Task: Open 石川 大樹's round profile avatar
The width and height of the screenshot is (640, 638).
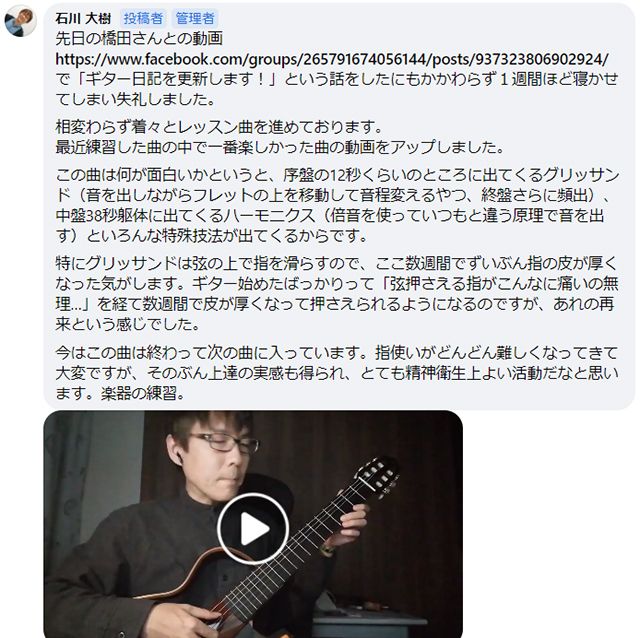Action: [20, 21]
